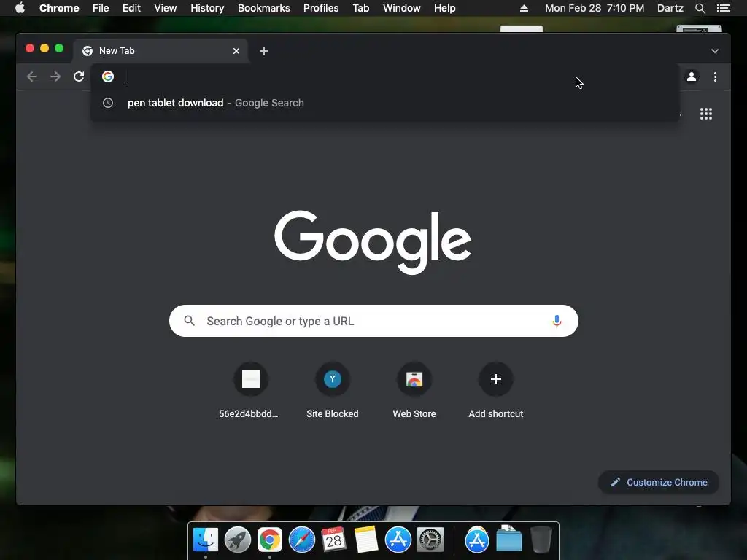Screen dimensions: 747x560
Task: Click the date and time in menu bar
Action: point(595,8)
